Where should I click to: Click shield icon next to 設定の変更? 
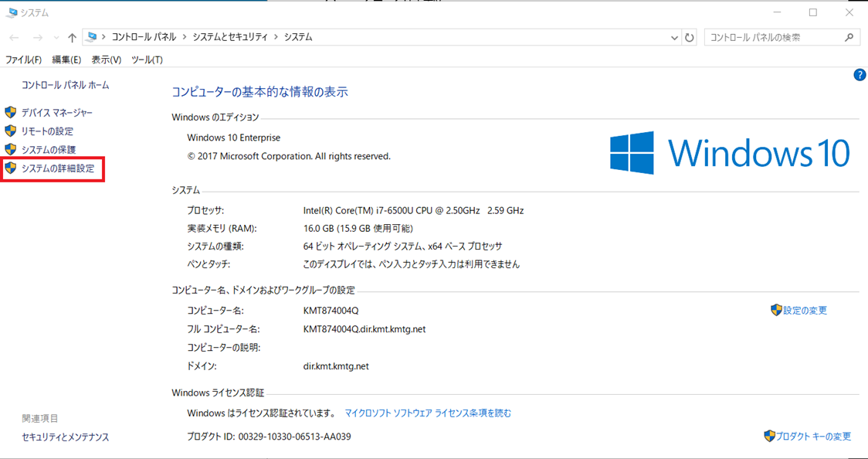[776, 310]
